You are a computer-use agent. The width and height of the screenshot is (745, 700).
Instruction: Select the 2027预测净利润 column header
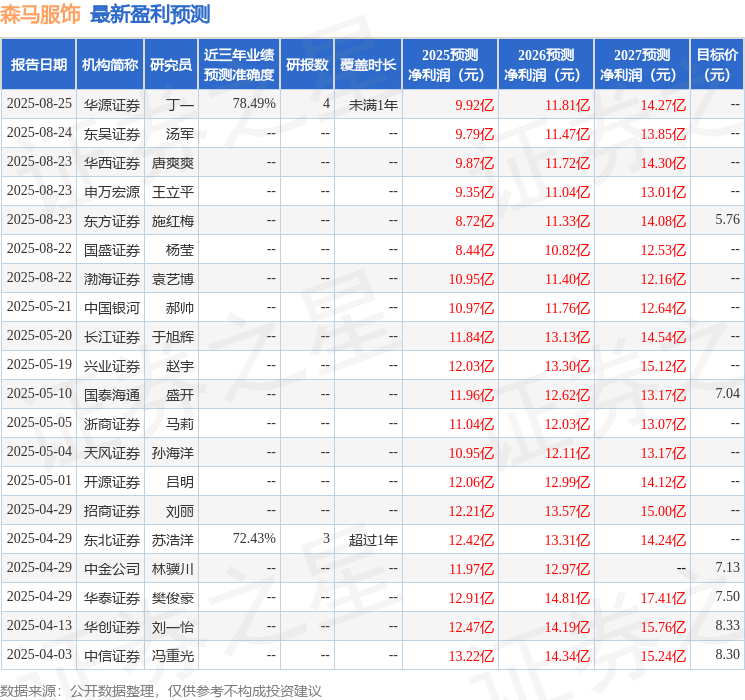pos(641,65)
